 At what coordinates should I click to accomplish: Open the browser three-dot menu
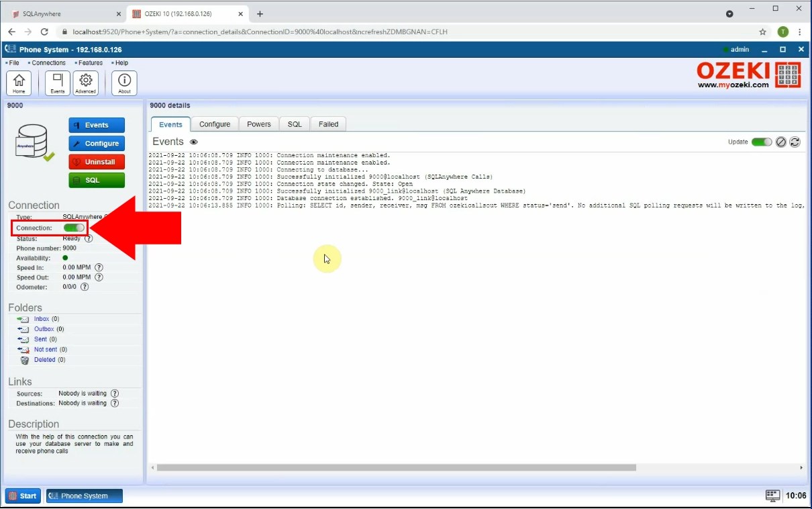[x=800, y=32]
